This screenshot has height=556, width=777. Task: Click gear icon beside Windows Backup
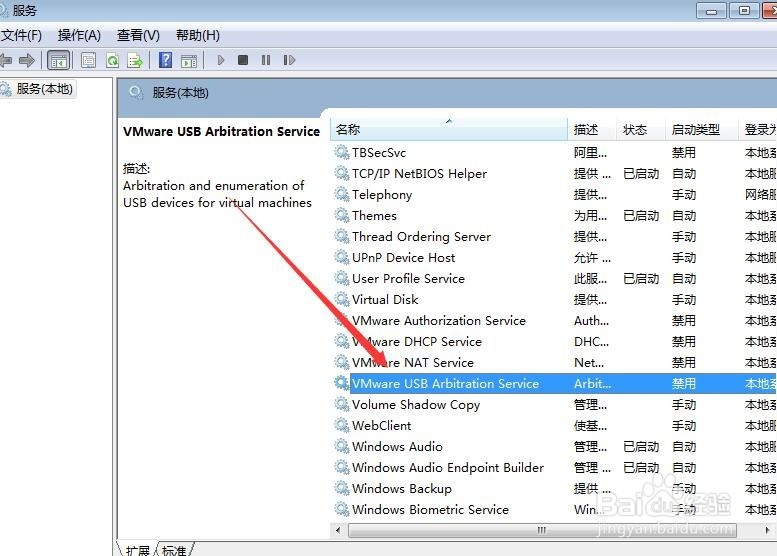coord(341,488)
